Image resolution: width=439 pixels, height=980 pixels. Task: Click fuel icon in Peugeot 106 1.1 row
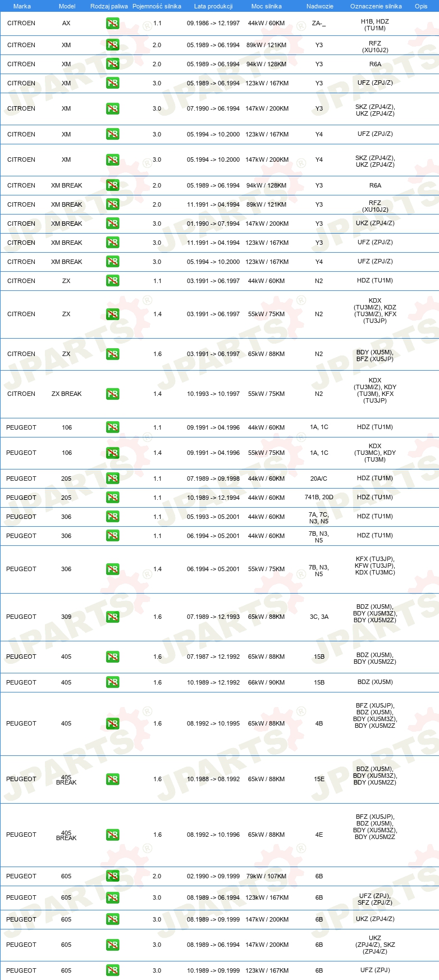[112, 427]
